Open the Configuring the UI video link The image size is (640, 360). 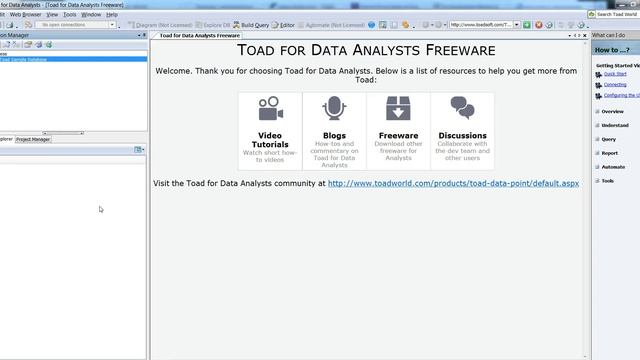point(622,95)
